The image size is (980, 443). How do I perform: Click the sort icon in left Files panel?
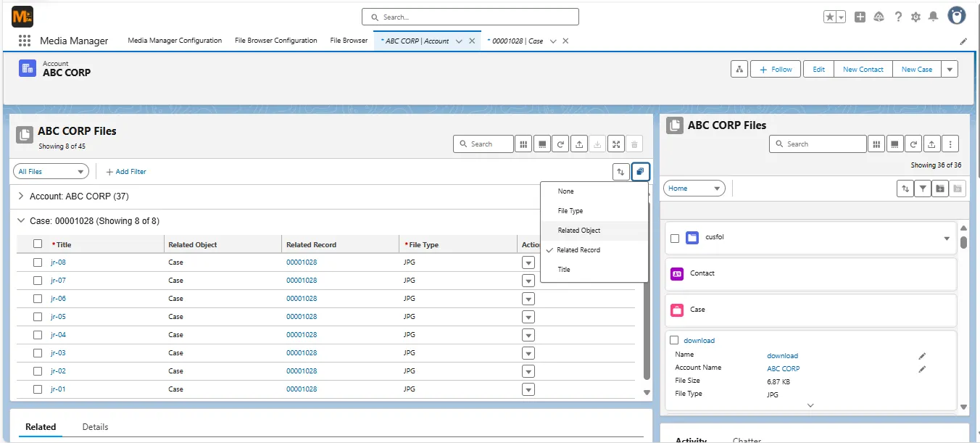click(x=620, y=172)
